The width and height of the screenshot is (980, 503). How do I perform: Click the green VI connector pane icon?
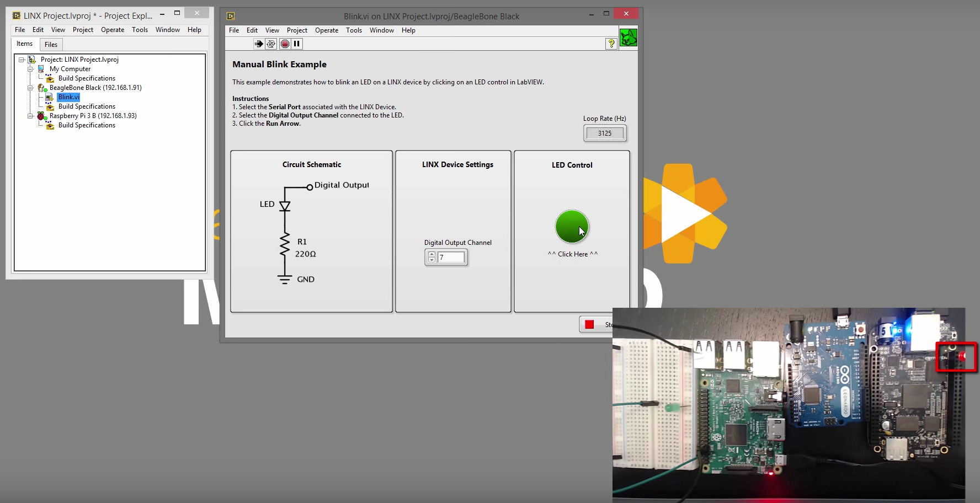pyautogui.click(x=629, y=38)
